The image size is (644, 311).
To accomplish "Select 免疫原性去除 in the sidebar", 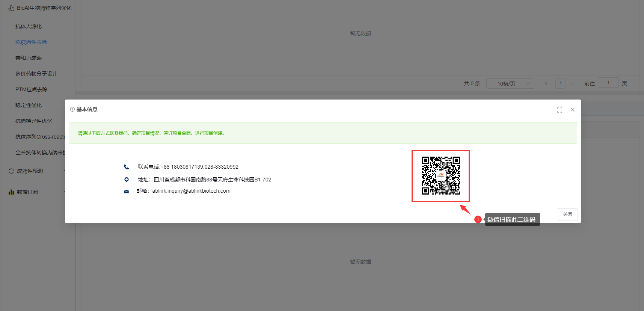I will tap(31, 42).
